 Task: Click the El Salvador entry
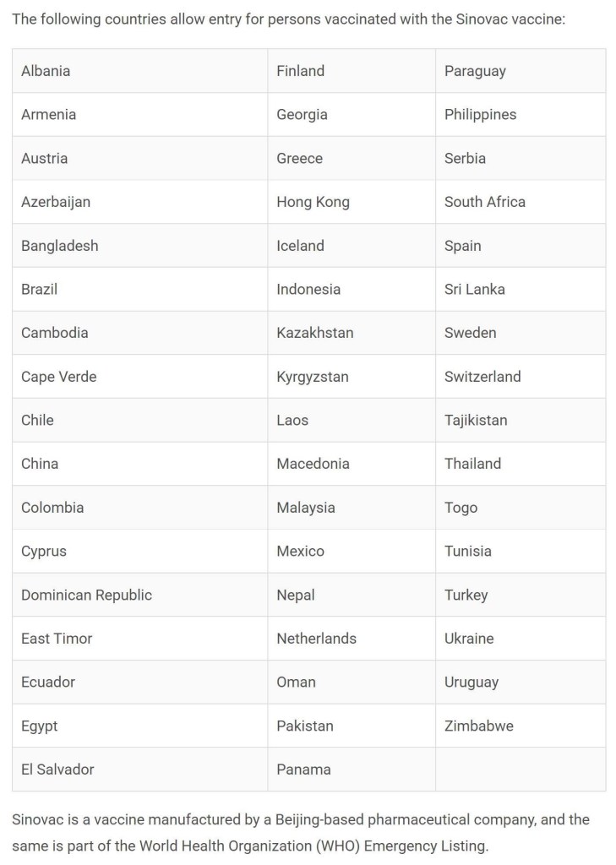tap(57, 770)
